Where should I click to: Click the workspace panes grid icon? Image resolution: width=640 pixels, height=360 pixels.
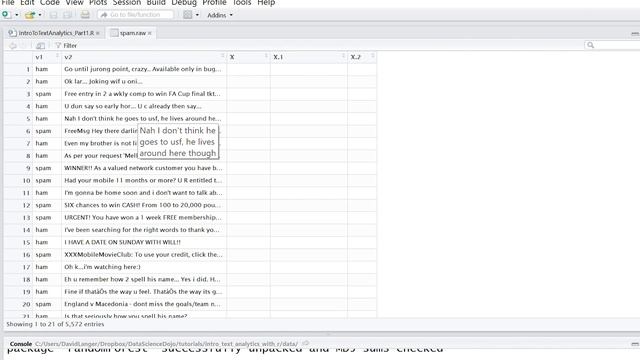(188, 15)
